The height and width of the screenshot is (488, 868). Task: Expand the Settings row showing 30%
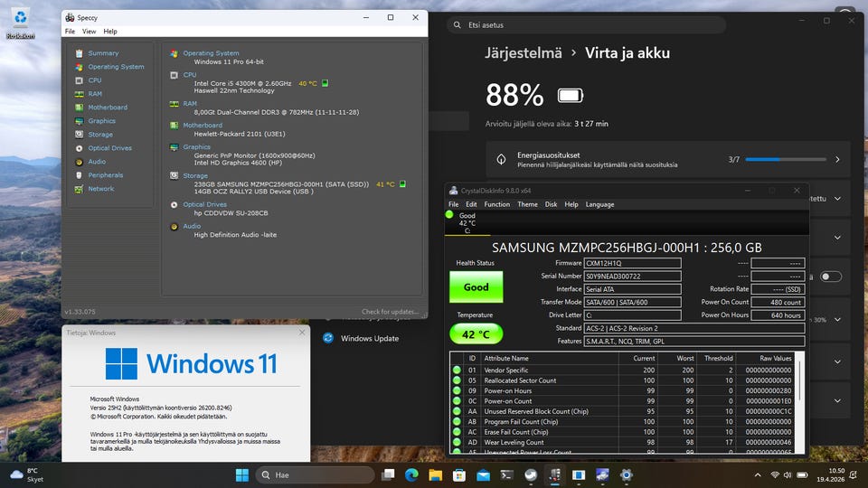click(x=837, y=320)
